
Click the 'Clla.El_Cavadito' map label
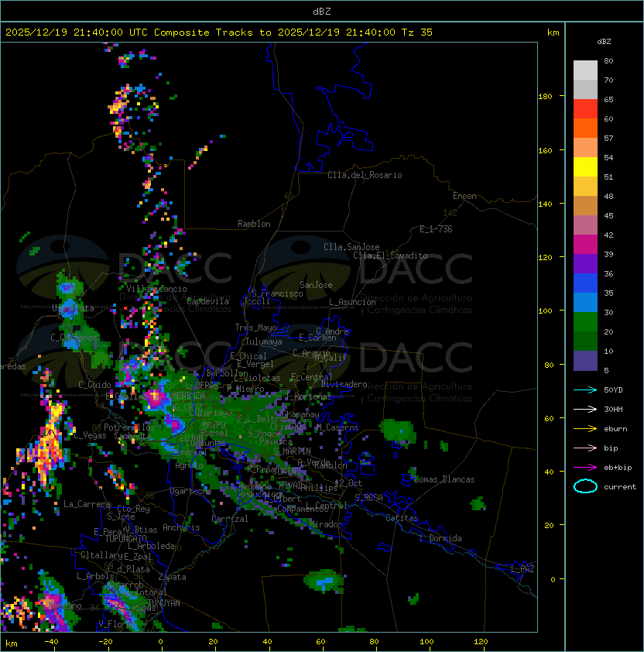[390, 256]
